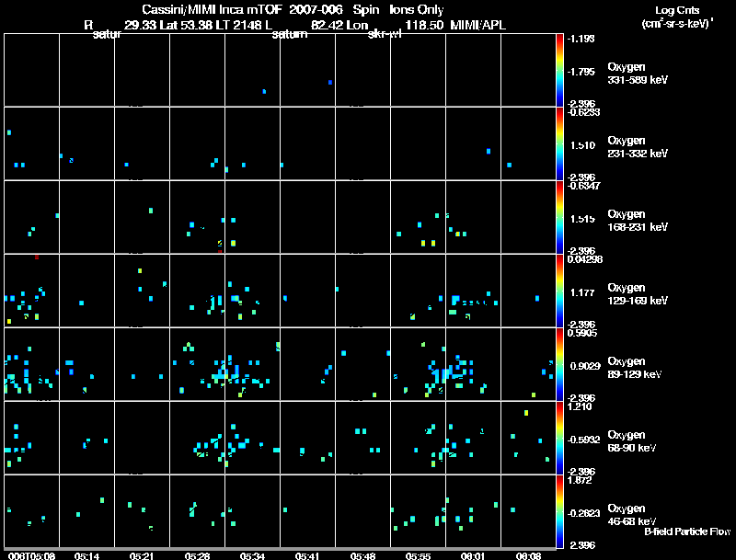Click the color bar for Oxygen 231-332 keV
This screenshot has width=736, height=560.
click(559, 143)
